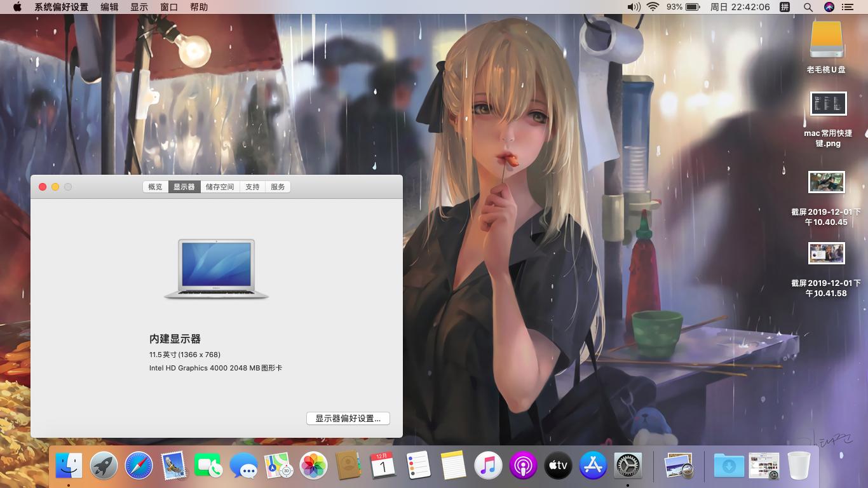Open Notification Center from the menu bar
Screen dimensions: 868x488
(x=848, y=7)
